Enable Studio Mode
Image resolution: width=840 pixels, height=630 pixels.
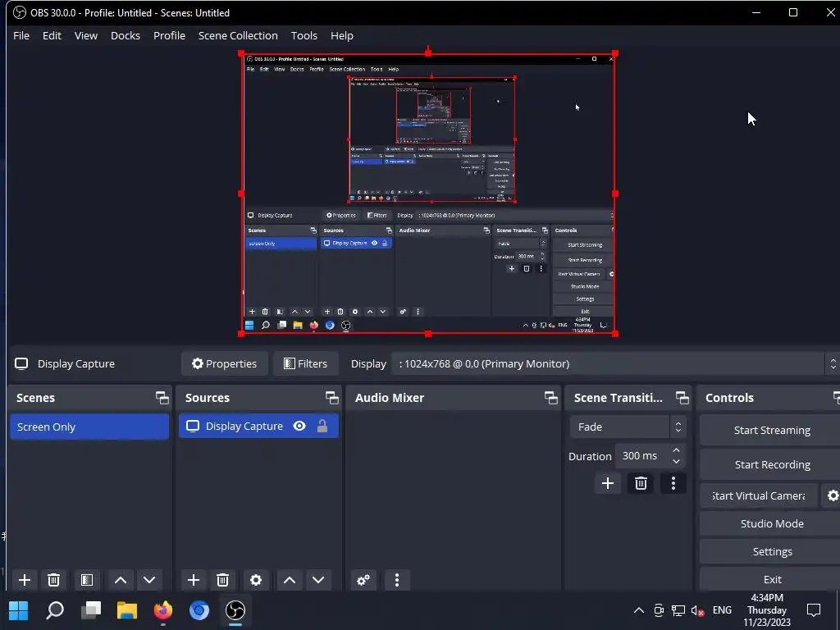[771, 523]
